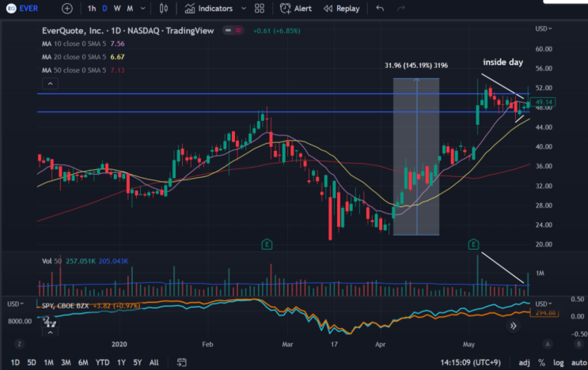Select the YTD date range

(102, 363)
